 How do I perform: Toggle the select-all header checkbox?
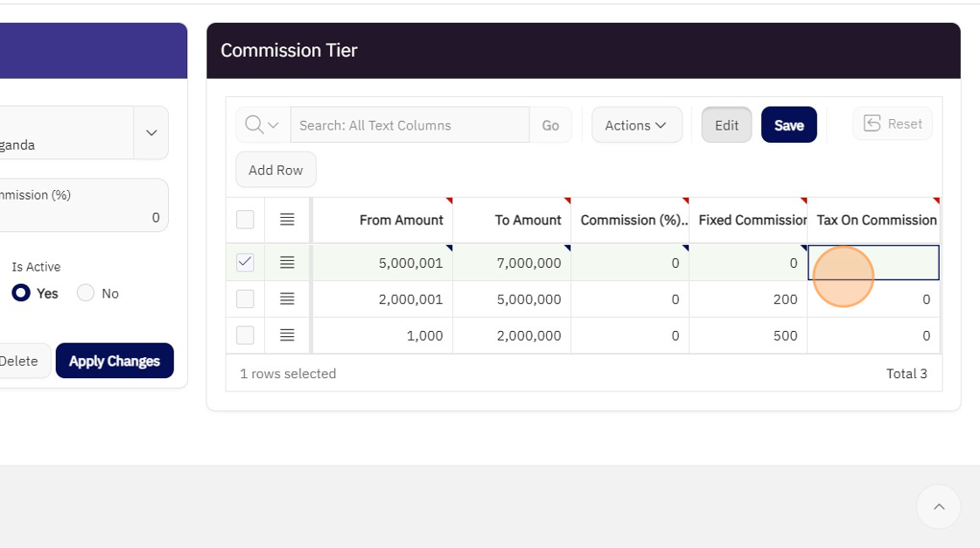pos(245,220)
